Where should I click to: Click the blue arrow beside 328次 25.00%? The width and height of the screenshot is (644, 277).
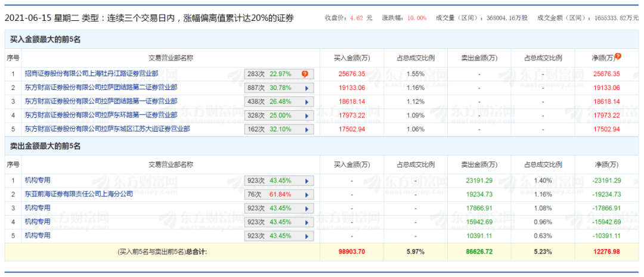(306, 116)
